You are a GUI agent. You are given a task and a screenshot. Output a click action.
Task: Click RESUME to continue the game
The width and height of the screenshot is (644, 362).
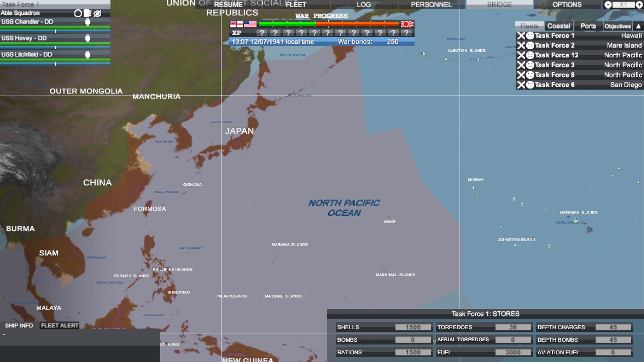(227, 5)
